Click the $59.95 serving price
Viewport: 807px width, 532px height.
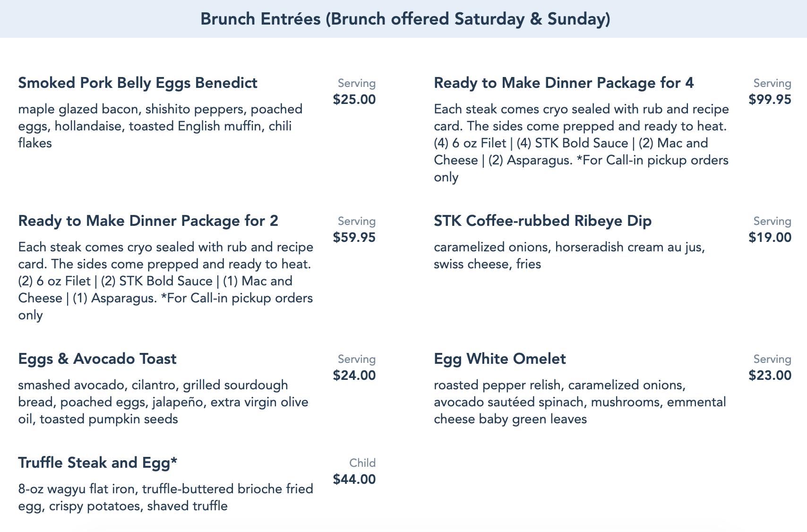click(354, 238)
